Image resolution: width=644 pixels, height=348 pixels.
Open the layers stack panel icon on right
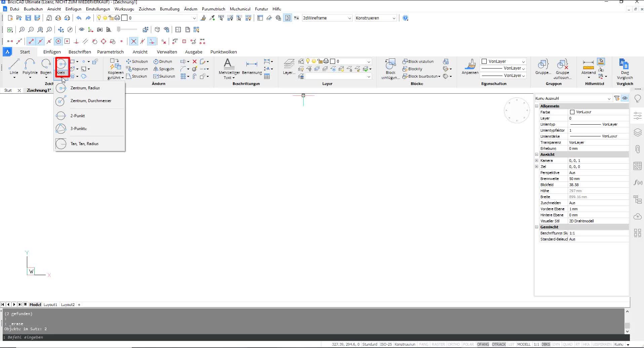point(637,132)
